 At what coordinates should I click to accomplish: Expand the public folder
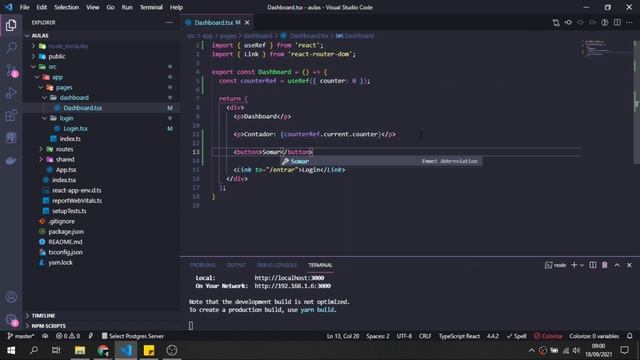click(33, 56)
